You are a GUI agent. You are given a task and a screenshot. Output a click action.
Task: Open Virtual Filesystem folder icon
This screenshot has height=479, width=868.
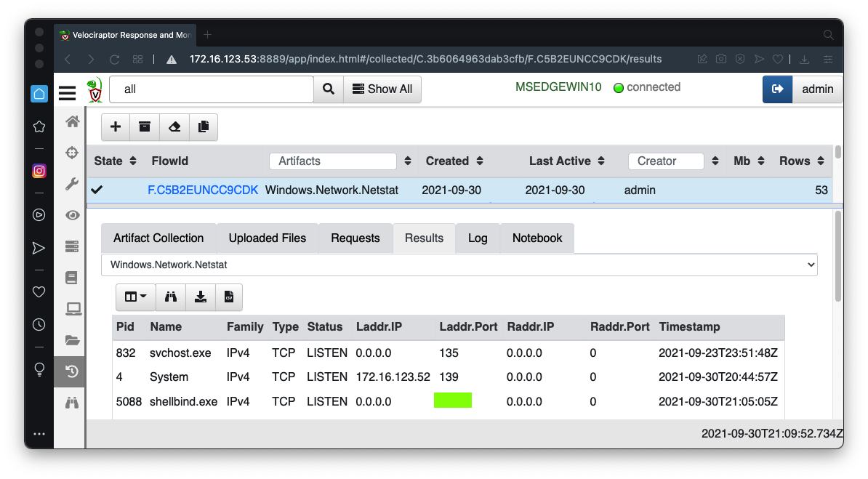click(72, 340)
